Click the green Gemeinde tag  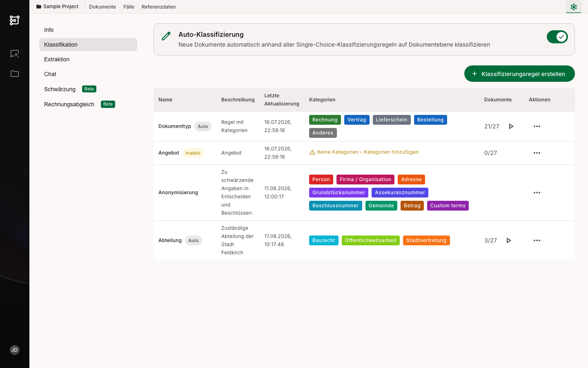pos(381,206)
